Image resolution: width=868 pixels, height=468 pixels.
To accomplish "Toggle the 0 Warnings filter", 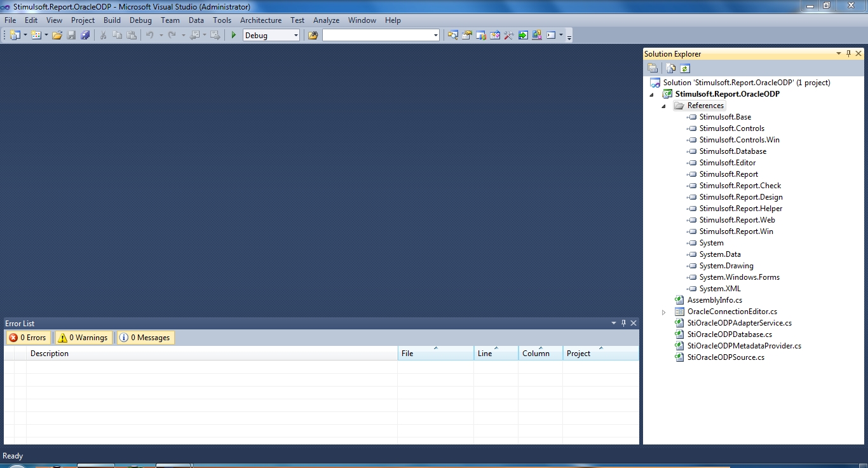I will pos(83,338).
